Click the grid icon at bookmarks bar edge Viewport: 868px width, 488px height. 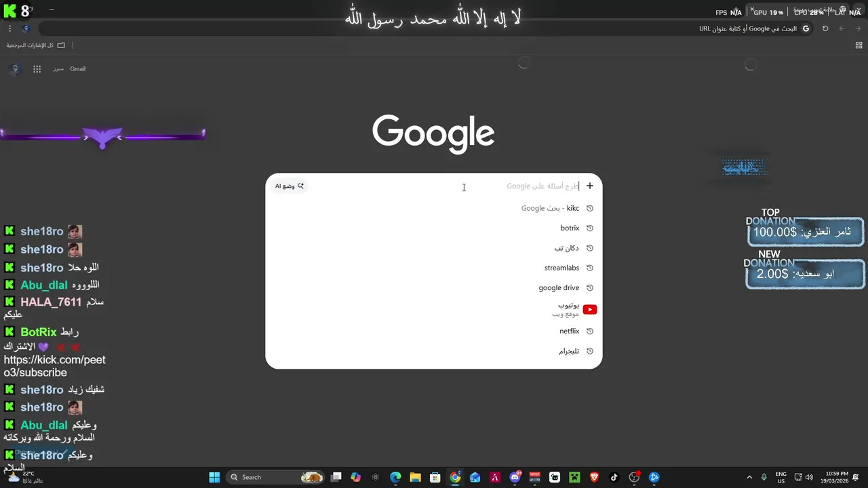859,45
